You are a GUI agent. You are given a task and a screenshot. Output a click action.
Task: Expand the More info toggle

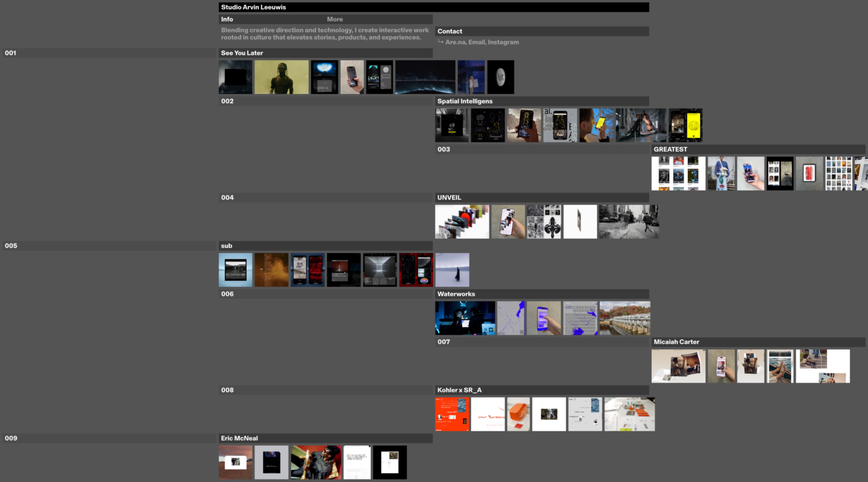tap(335, 19)
